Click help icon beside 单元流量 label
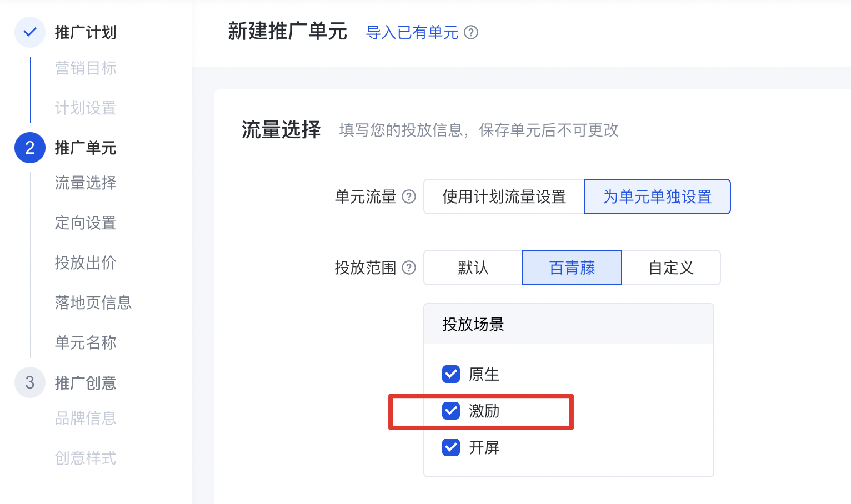This screenshot has width=851, height=504. pos(409,196)
